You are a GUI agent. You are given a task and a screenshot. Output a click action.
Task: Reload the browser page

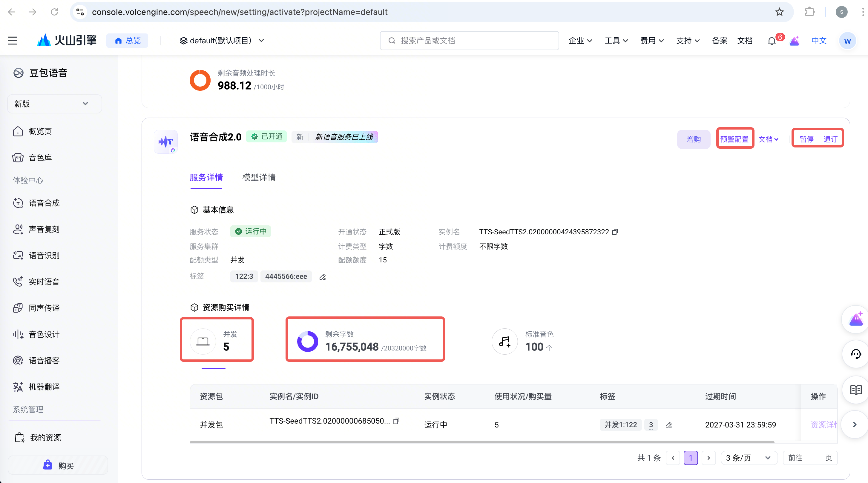(x=54, y=12)
